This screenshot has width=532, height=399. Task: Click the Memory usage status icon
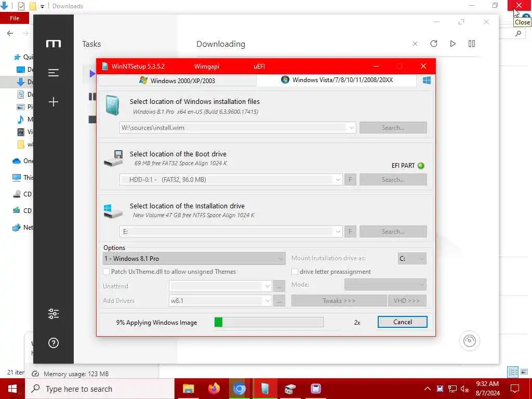tap(35, 374)
